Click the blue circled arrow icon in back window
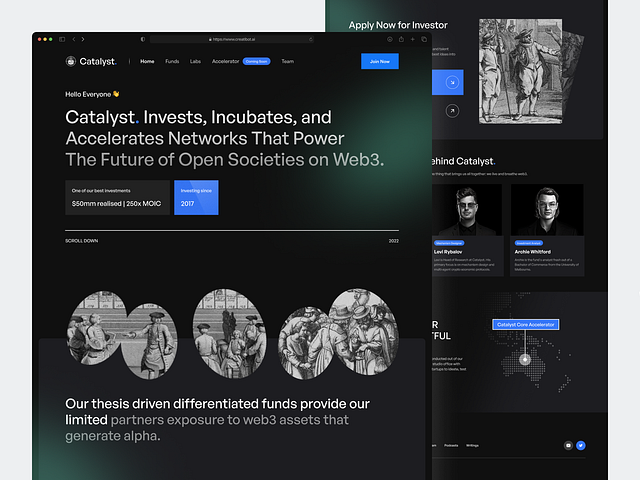The image size is (640, 480). coord(452,82)
